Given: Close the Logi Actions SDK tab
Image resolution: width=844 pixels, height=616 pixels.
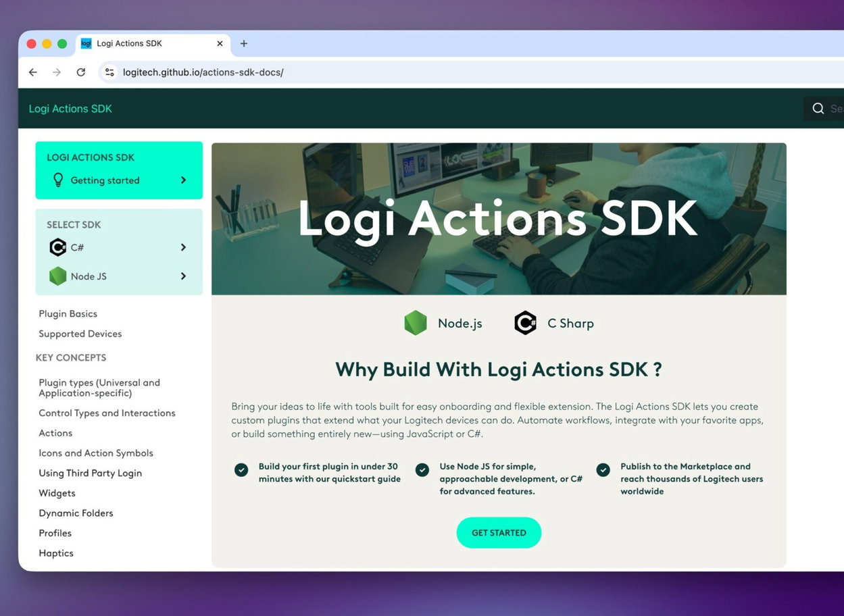Looking at the screenshot, I should [220, 43].
